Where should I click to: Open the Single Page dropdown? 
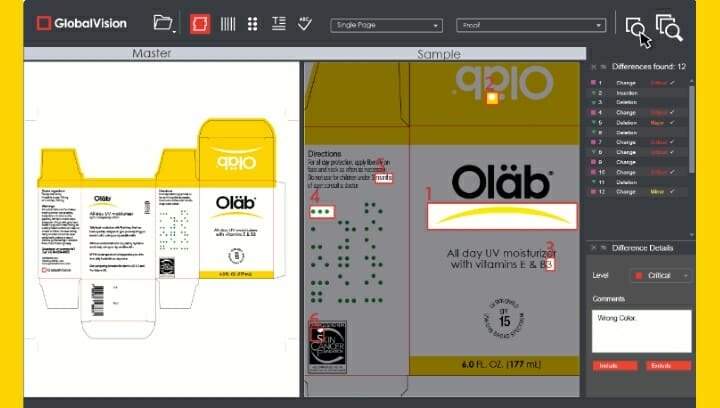(x=386, y=25)
